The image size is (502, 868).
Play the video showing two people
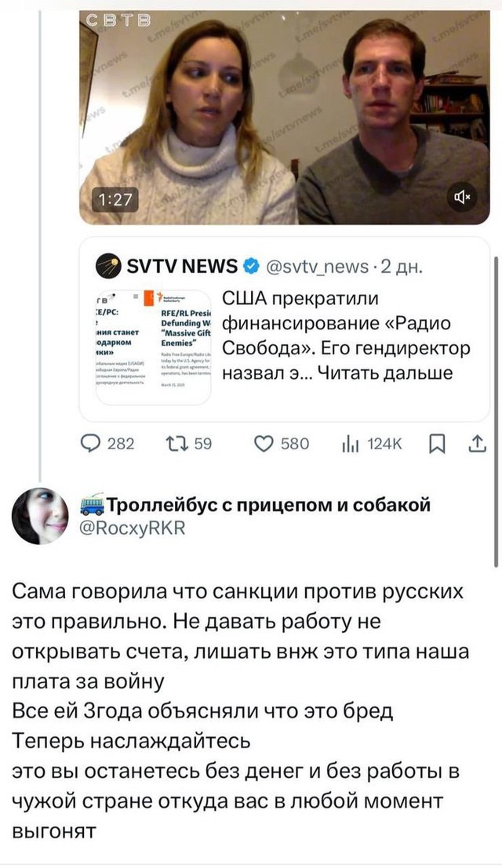(x=285, y=118)
